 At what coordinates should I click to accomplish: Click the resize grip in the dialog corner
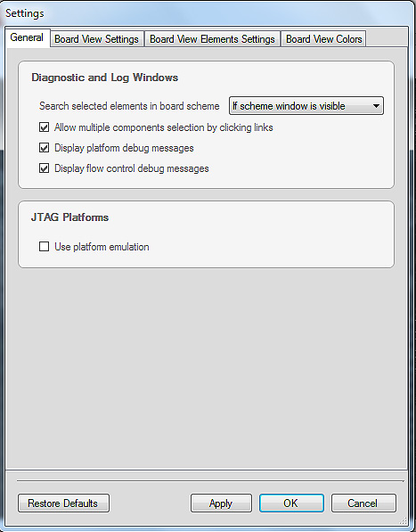[x=404, y=520]
